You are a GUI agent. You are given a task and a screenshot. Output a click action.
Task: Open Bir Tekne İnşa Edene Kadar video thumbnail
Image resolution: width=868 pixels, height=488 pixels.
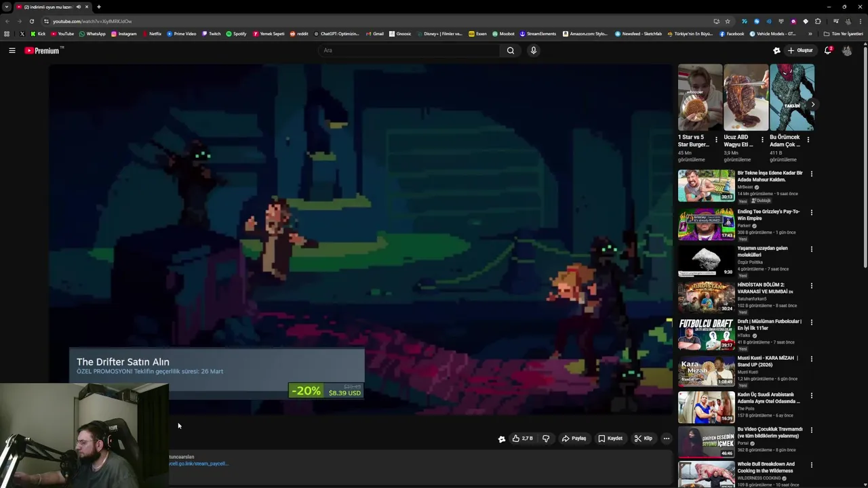coord(706,186)
